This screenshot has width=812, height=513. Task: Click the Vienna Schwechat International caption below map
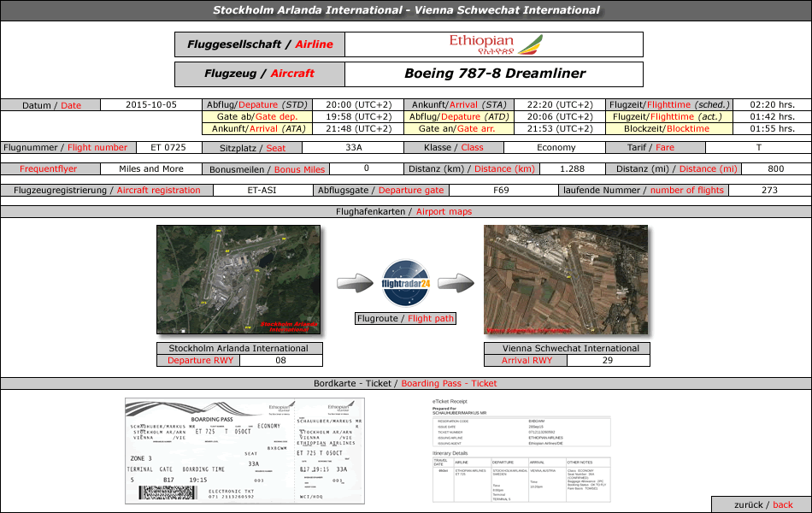click(571, 348)
